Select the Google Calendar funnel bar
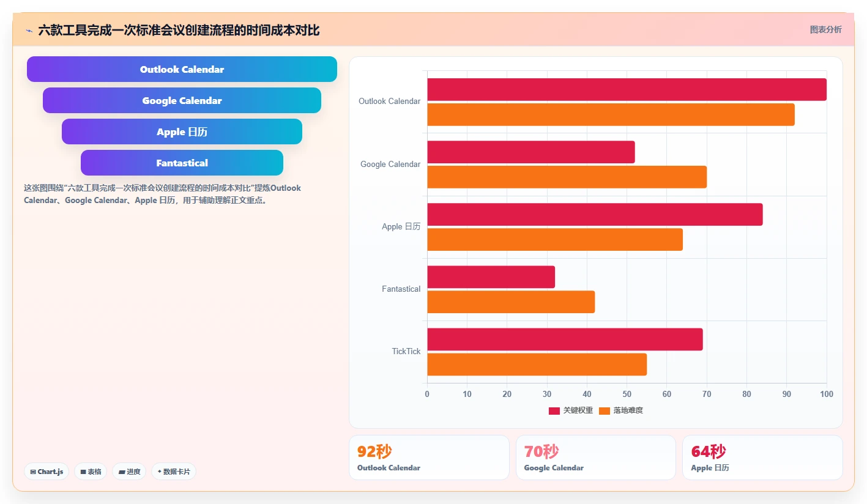Viewport: 867px width, 504px height. point(182,100)
